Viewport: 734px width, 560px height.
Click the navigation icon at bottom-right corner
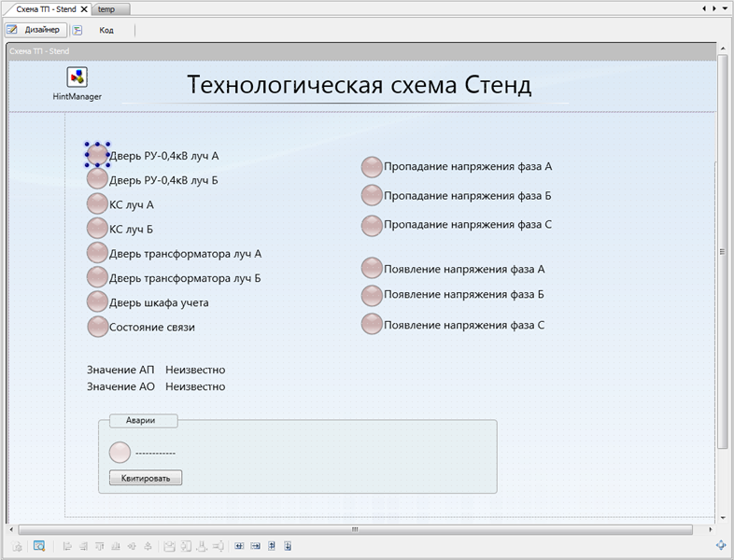(x=721, y=545)
